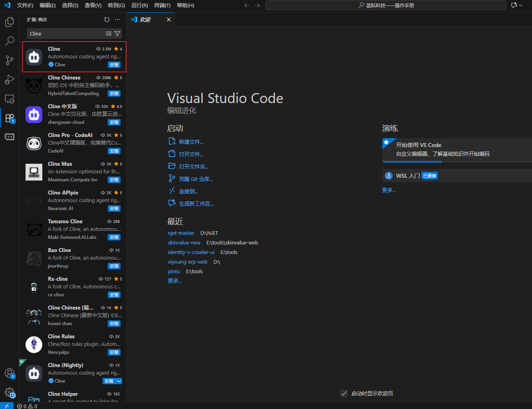Go back with the title bar left arrow

[247, 5]
